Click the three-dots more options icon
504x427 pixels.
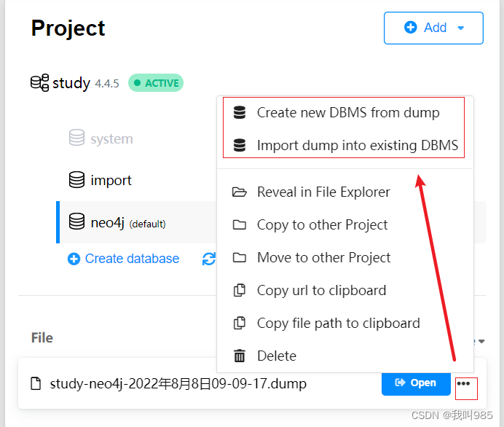(463, 383)
